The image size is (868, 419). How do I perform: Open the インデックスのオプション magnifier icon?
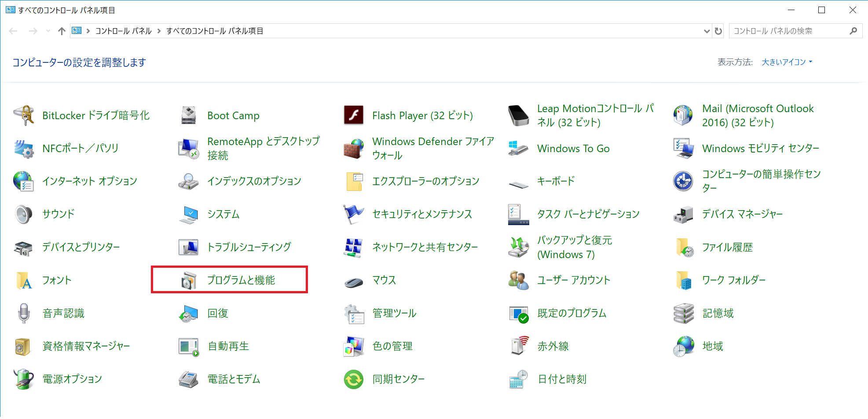[189, 181]
